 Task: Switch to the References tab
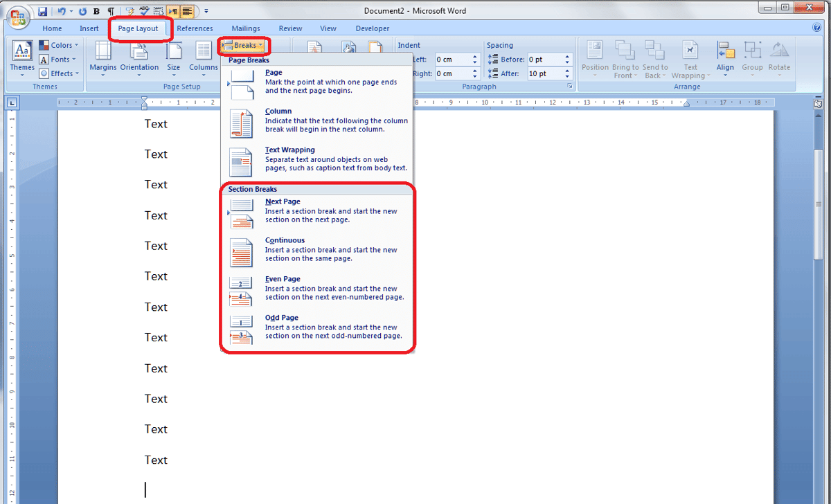click(195, 28)
